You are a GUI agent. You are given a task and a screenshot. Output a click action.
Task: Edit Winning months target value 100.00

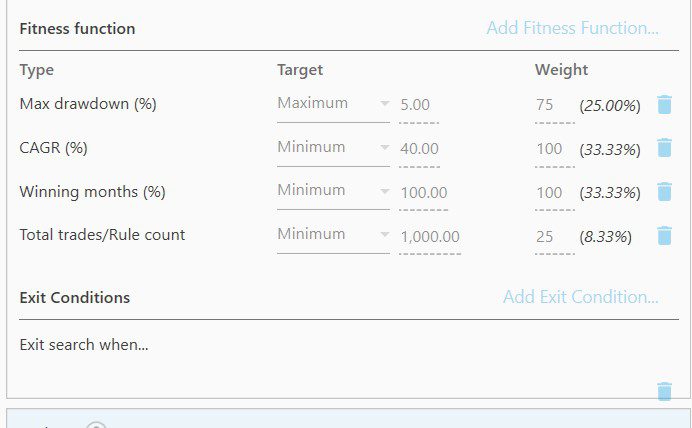(x=423, y=192)
